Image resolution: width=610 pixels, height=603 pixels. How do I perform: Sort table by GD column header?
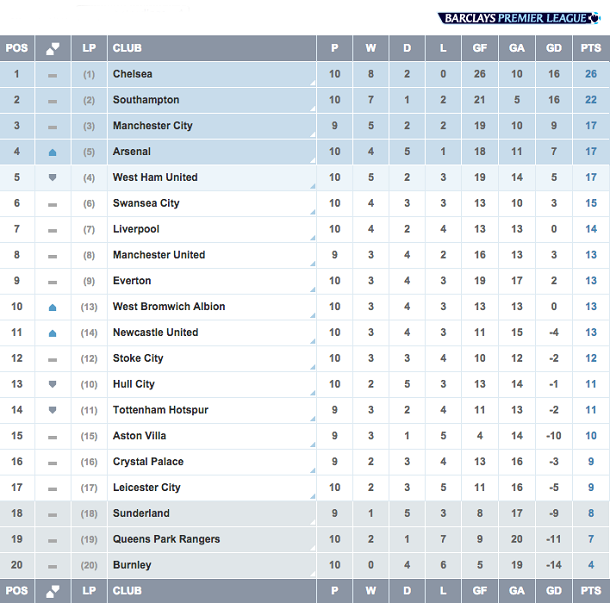[x=554, y=48]
